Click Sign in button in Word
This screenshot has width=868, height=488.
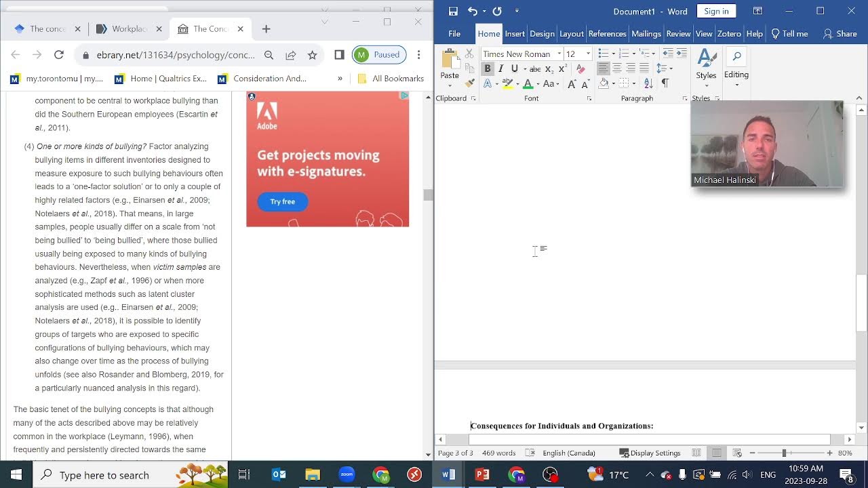[716, 11]
